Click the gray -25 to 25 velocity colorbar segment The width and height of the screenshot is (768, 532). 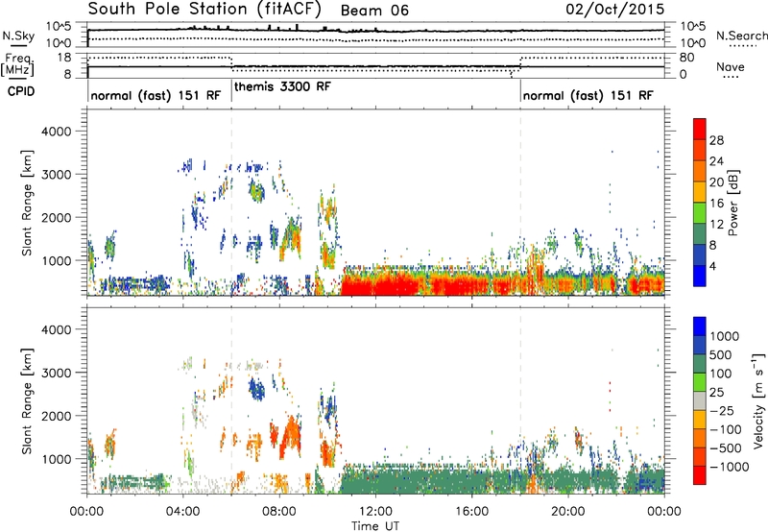click(x=700, y=400)
